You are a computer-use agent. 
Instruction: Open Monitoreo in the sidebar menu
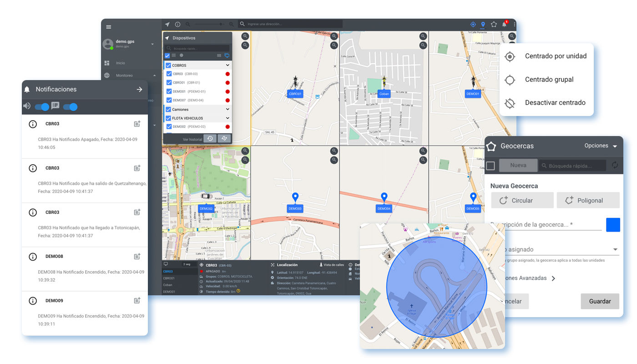tap(124, 76)
